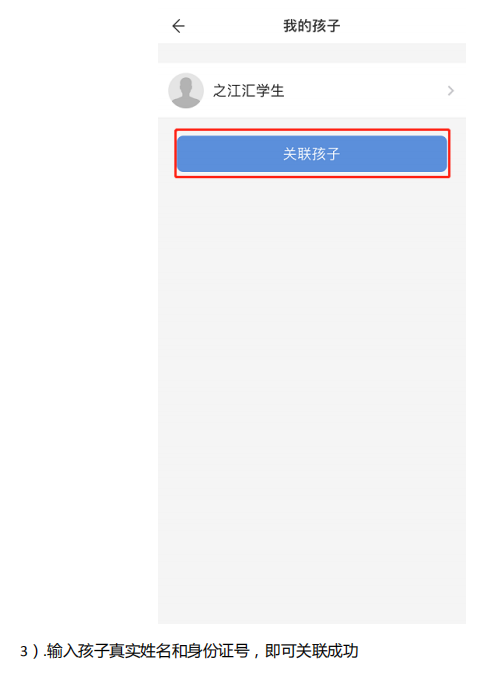
Task: Click the 我的孩子 page title
Action: click(312, 26)
